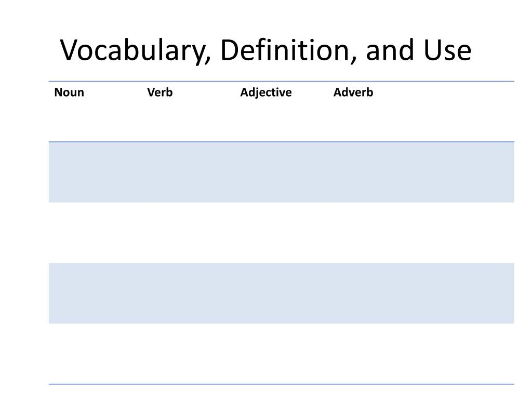Screen dimensions: 532x399
Task: Select Verb cell in middle white row
Action: click(188, 233)
